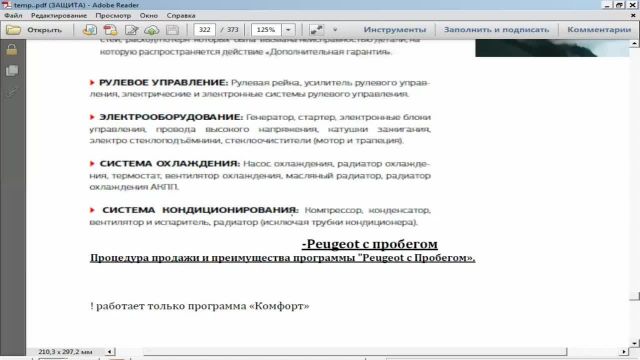
Task: Open the Просмотр menu
Action: pos(113,16)
